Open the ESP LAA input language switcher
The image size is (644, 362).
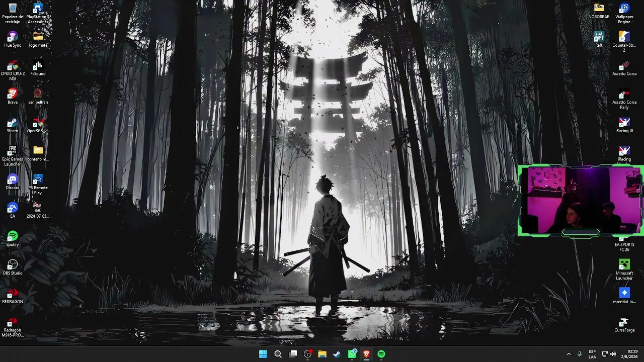coord(592,354)
